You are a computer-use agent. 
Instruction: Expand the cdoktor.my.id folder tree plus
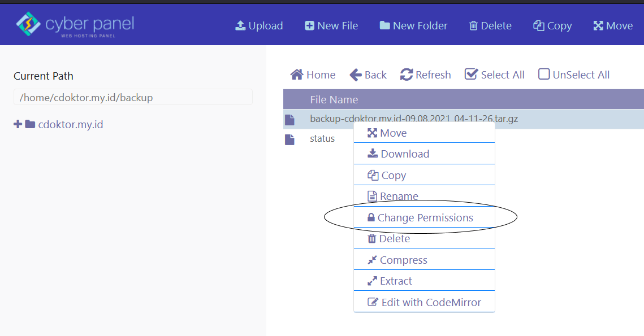(18, 124)
